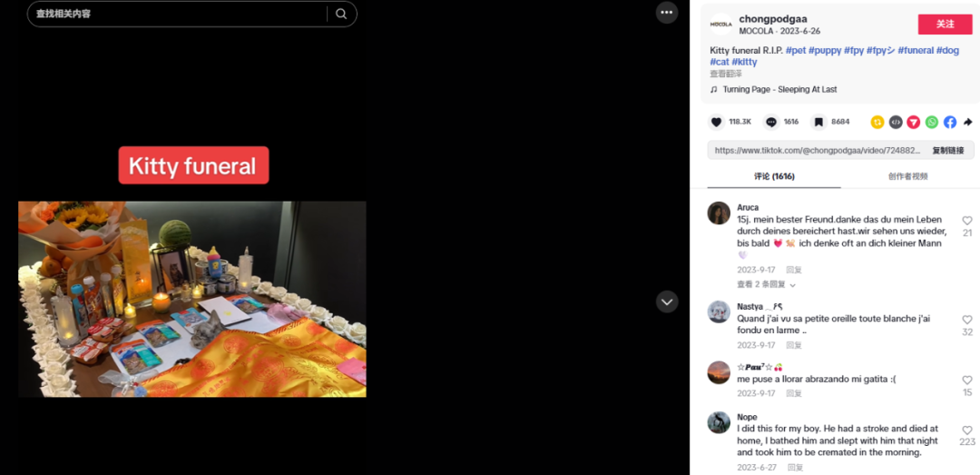Go to next video with down chevron
The width and height of the screenshot is (980, 475).
coord(667,302)
